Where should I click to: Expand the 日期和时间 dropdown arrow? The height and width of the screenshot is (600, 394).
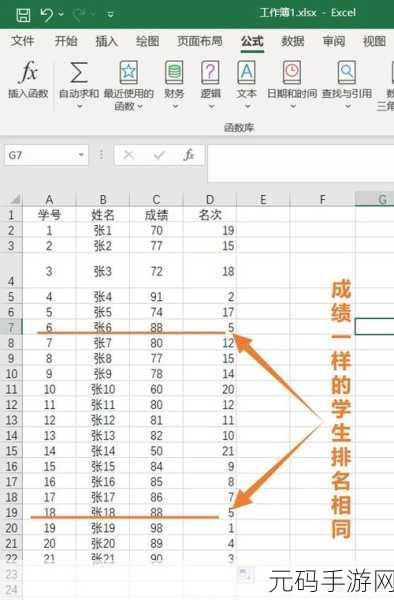tap(293, 106)
